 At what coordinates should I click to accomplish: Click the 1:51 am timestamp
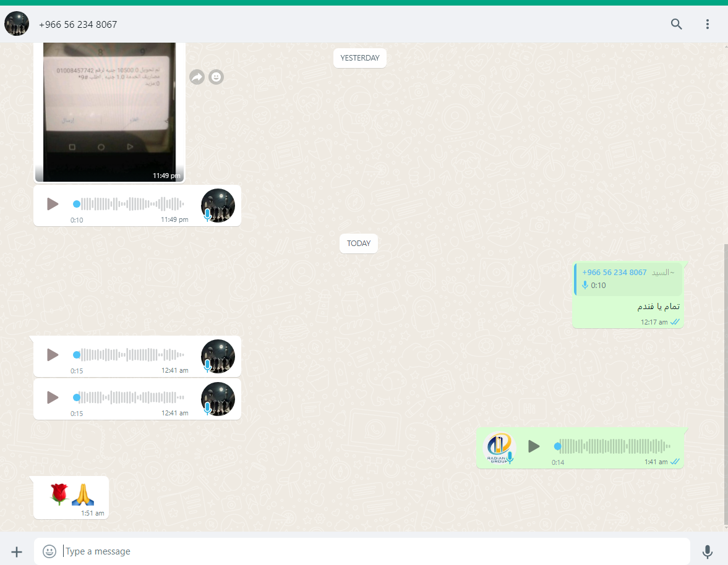92,513
